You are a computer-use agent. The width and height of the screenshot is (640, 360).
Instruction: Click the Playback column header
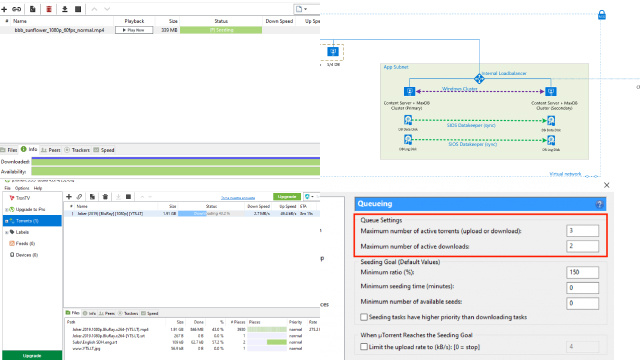134,21
